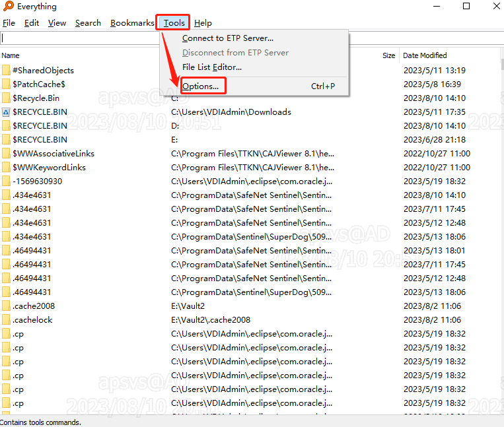Select Connect to ETP Server...

[227, 38]
